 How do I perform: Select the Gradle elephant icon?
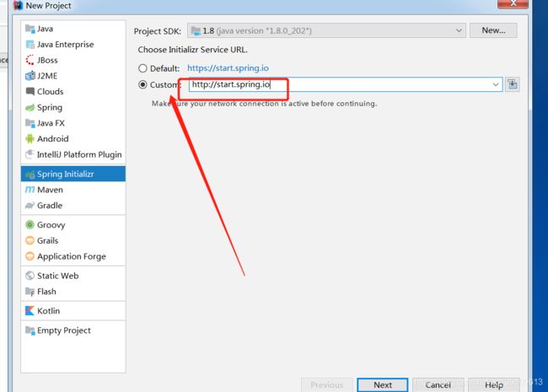30,205
